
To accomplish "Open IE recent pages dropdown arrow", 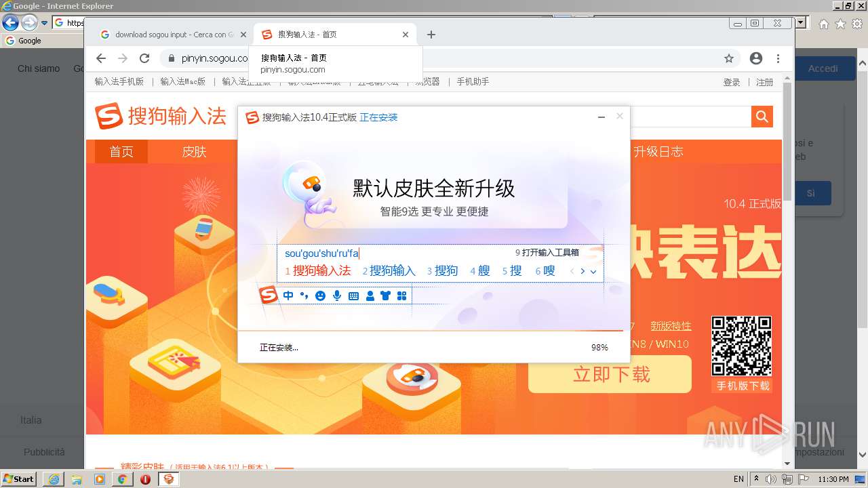I will pos(45,22).
